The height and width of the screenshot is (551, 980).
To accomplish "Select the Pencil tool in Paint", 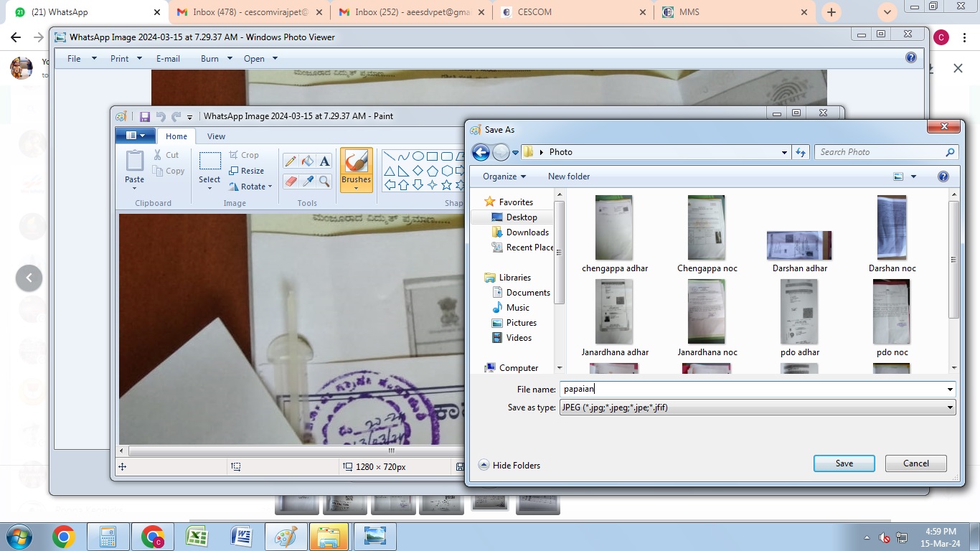I will (x=291, y=161).
